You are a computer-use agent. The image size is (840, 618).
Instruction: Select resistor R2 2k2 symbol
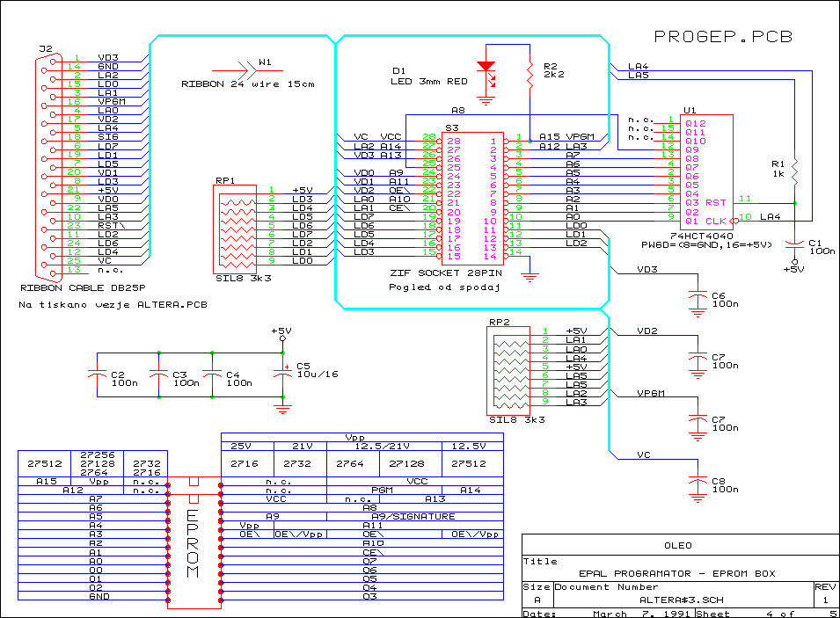530,76
